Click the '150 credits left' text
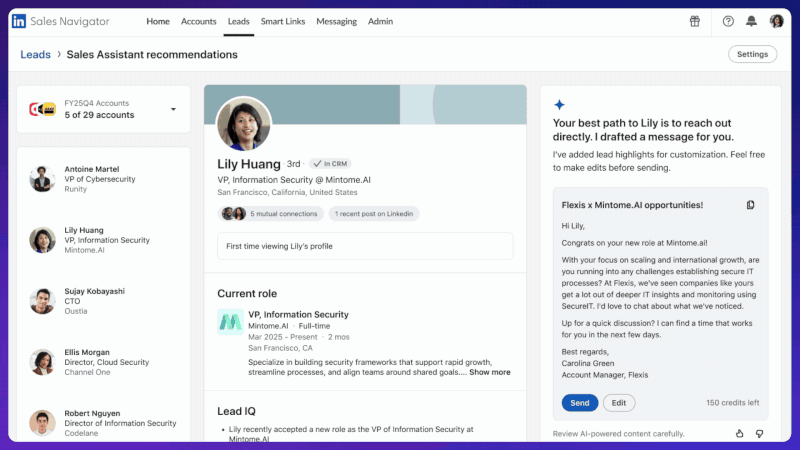This screenshot has width=800, height=450. [732, 403]
